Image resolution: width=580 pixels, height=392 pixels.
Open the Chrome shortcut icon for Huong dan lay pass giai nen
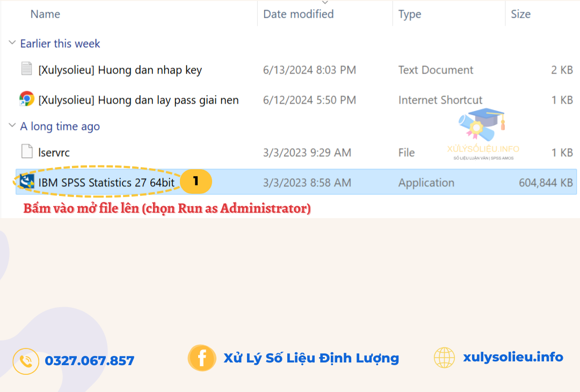27,99
